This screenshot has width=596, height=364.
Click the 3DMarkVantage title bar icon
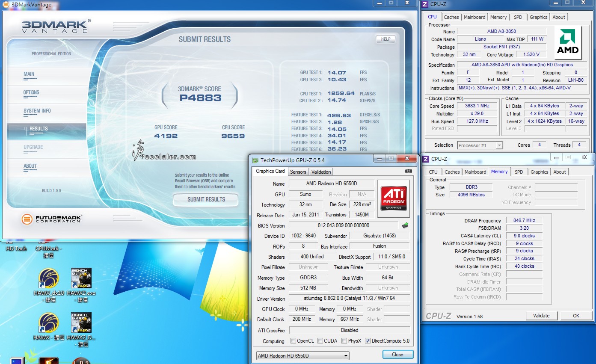tap(5, 4)
